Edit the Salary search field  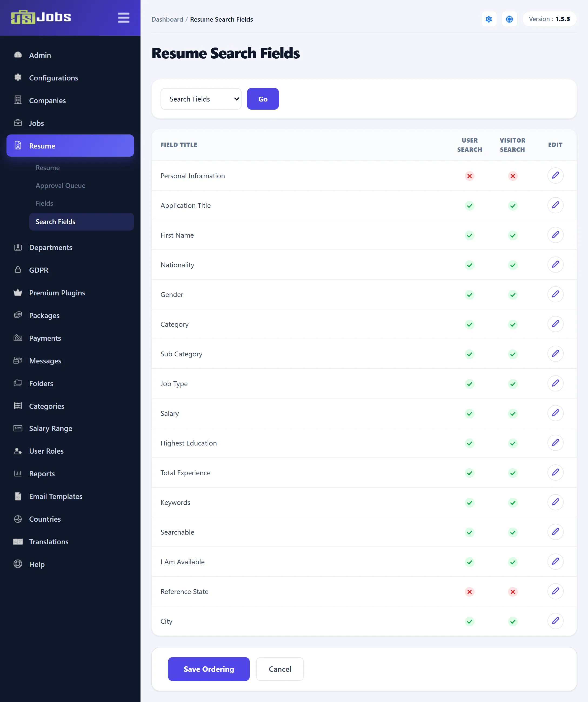click(x=555, y=413)
